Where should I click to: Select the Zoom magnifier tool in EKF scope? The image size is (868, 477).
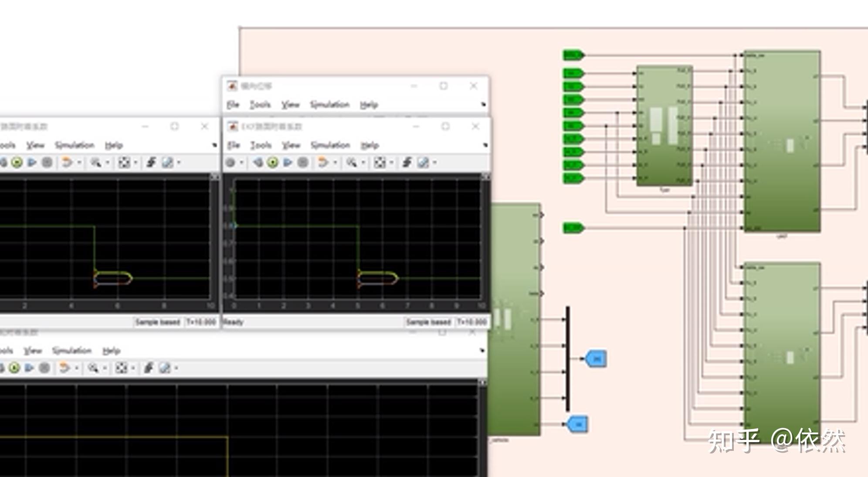point(351,163)
